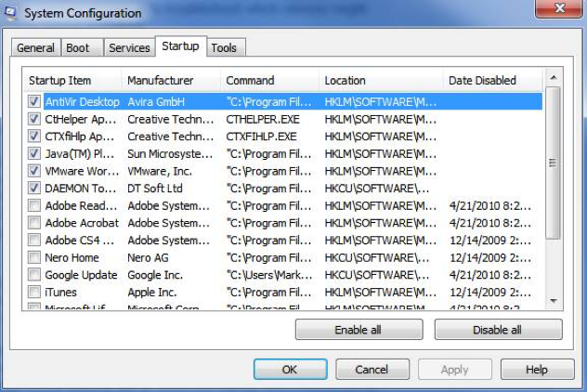Select the VMware Wor... startup item
The width and height of the screenshot is (587, 392).
(82, 171)
